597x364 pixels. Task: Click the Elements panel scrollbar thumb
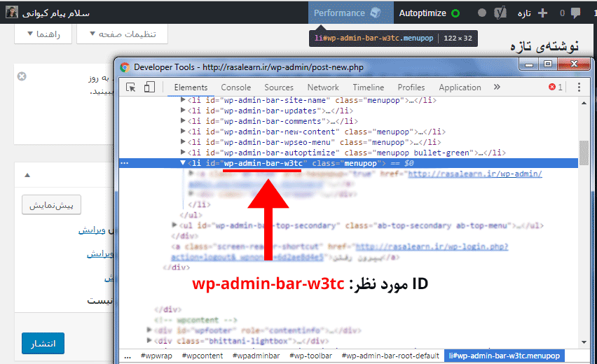coord(584,153)
